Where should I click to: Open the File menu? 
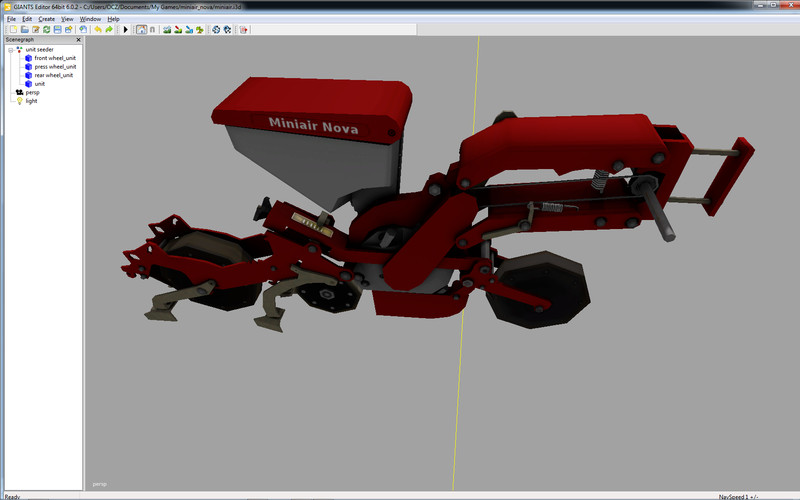pos(11,19)
